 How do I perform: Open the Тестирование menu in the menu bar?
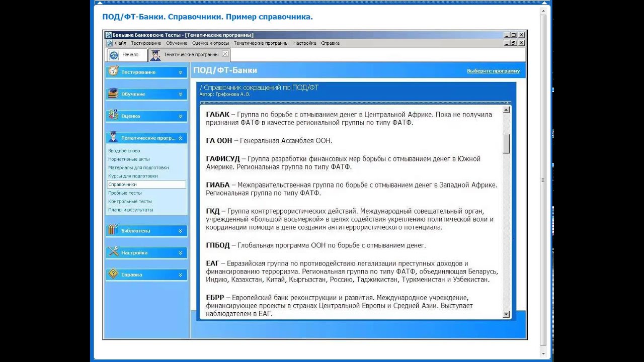point(146,43)
